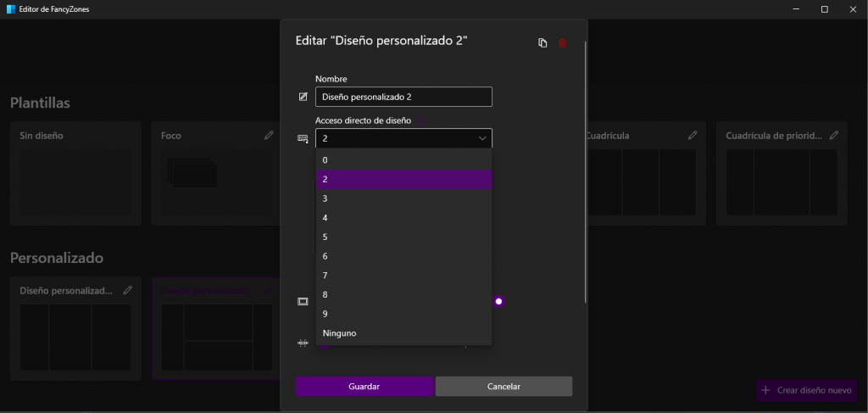Click the zone spacing icon left of slider

[x=303, y=301]
